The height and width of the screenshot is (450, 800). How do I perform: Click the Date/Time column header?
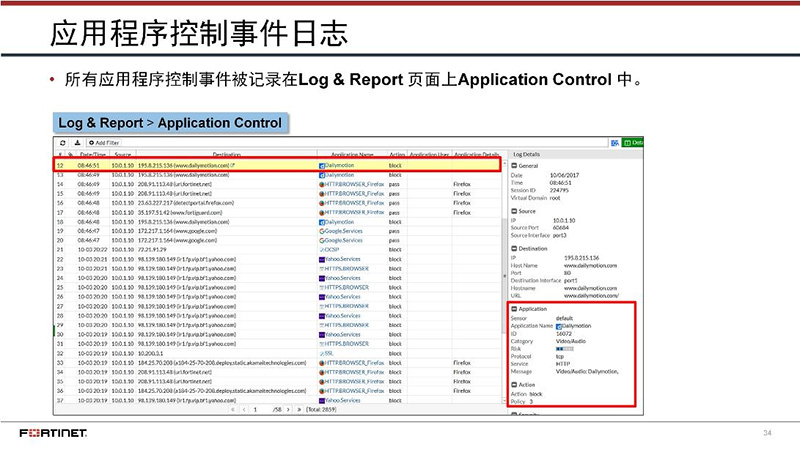point(93,155)
